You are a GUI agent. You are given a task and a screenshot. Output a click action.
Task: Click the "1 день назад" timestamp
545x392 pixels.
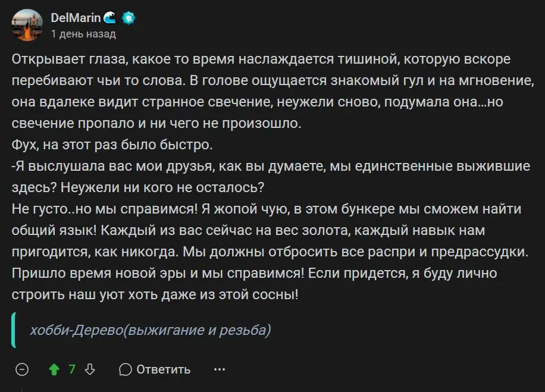point(83,34)
